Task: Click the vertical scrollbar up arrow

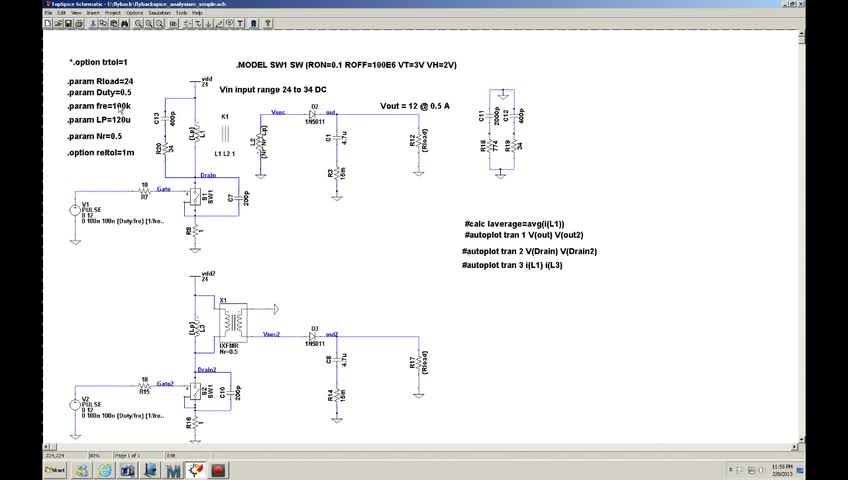Action: click(x=801, y=34)
